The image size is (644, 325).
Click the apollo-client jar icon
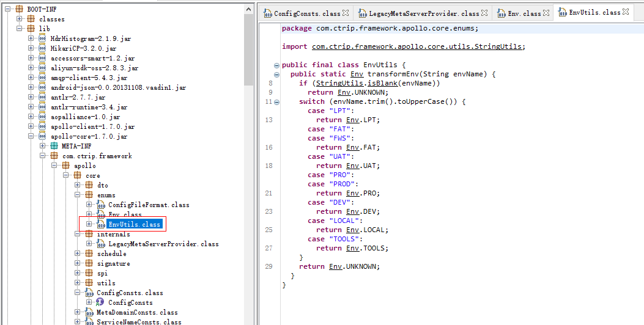(42, 126)
